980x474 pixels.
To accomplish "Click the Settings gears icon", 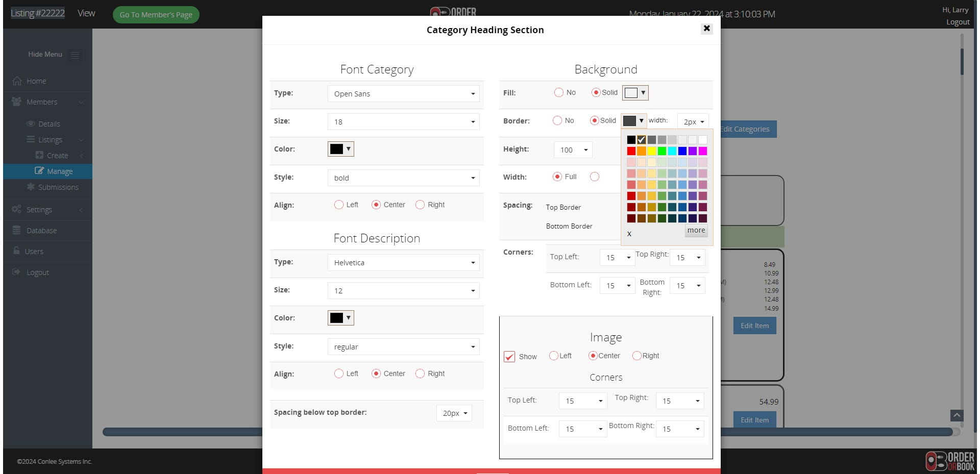I will (16, 210).
